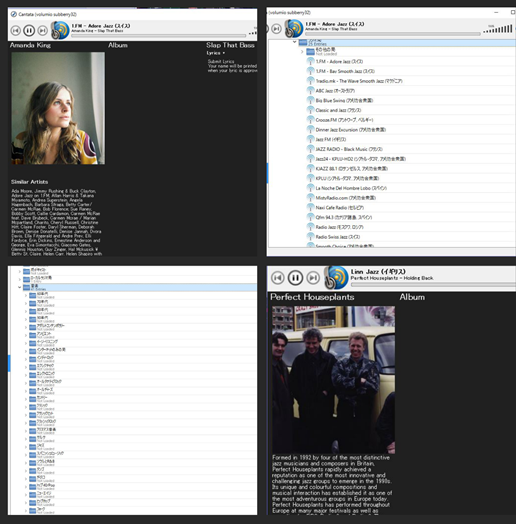The height and width of the screenshot is (524, 516).
Task: Expand the ポッドキャスト folder at top of genre tree
Action: click(19, 271)
